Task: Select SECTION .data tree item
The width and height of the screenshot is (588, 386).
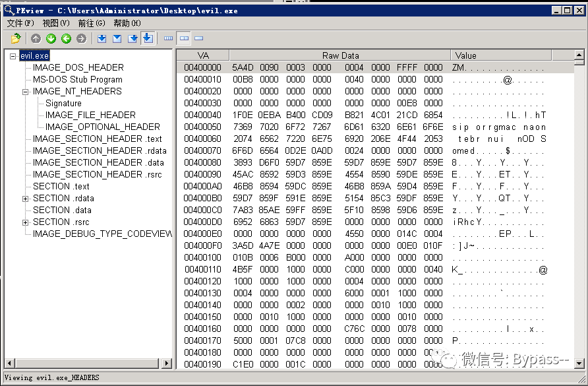Action: point(62,210)
